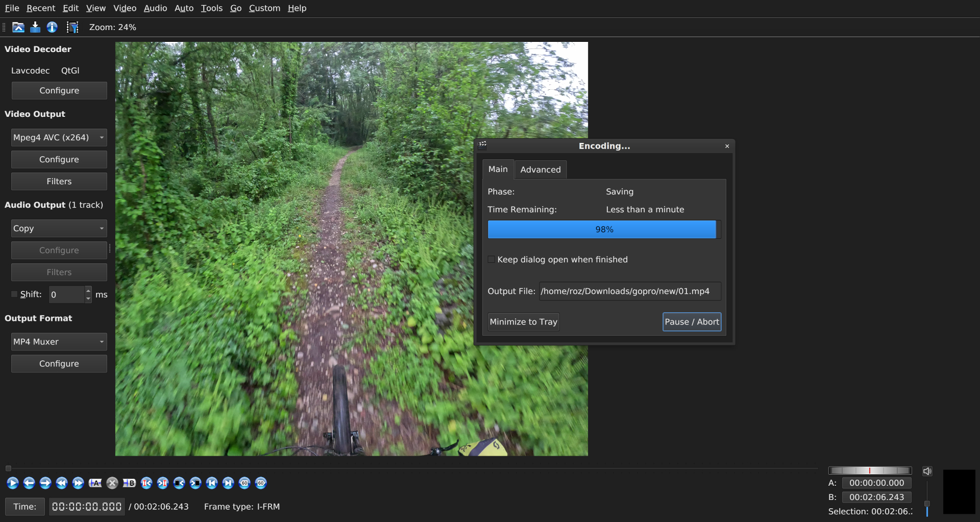980x522 pixels.
Task: Set start marker A
Action: (x=95, y=483)
